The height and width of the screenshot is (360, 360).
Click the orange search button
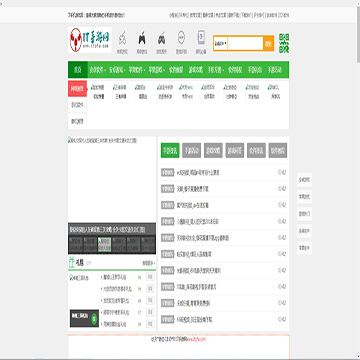(269, 43)
